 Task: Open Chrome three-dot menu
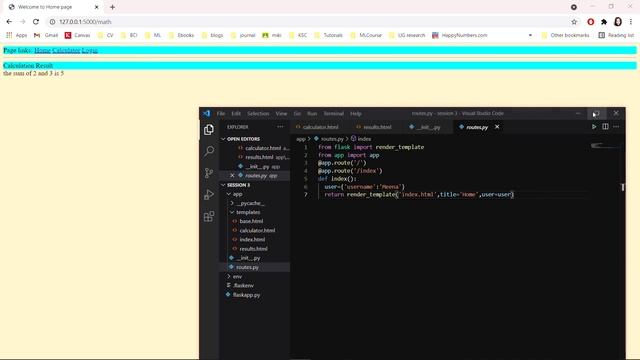[x=631, y=22]
